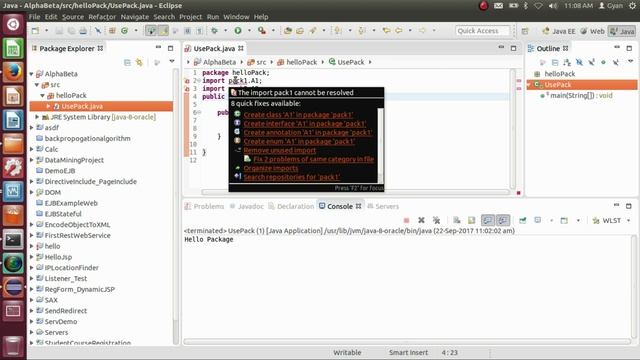Click Pin Console icon
640x360 pixels.
point(522,220)
